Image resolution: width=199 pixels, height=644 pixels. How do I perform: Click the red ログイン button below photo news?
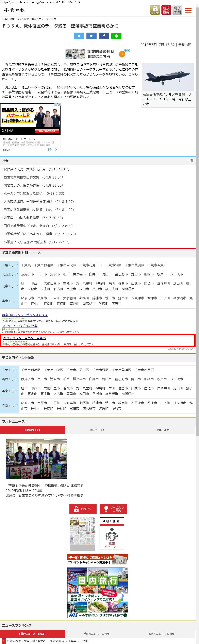click(83, 509)
